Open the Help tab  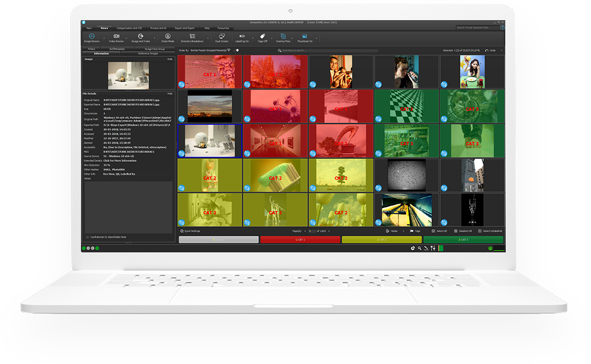pos(207,28)
